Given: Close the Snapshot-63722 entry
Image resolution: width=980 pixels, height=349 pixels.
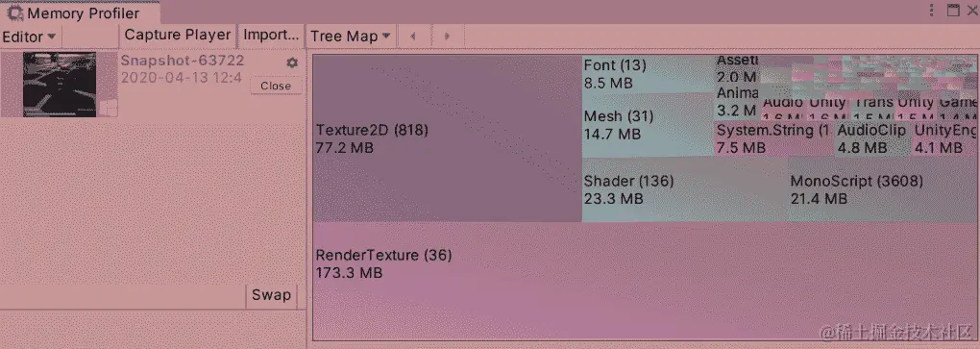Looking at the screenshot, I should coord(276,86).
